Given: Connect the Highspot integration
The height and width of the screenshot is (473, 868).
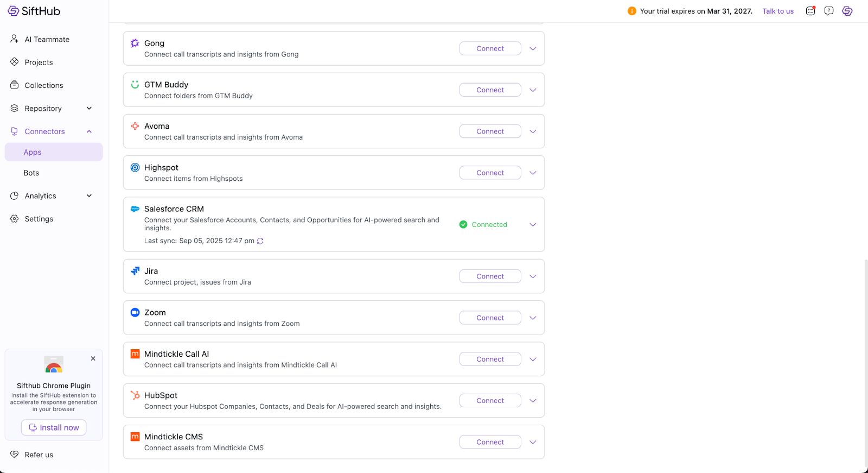Looking at the screenshot, I should pos(490,173).
